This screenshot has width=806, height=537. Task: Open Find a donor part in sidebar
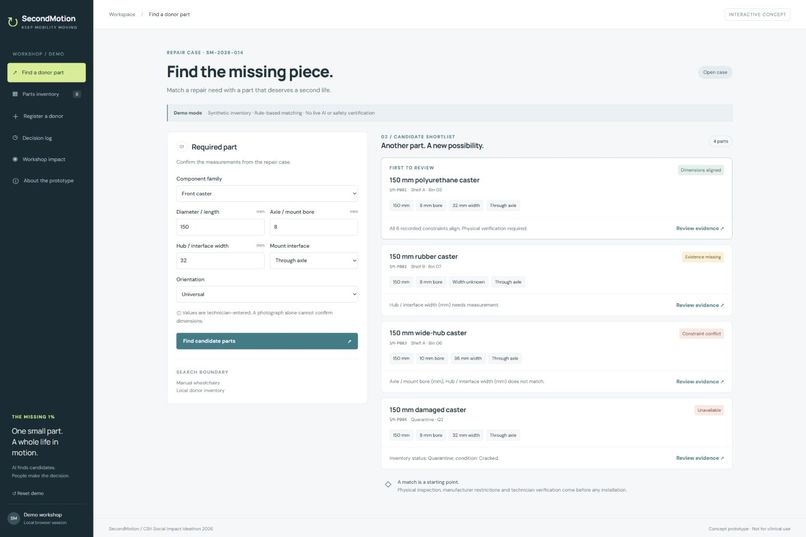46,72
